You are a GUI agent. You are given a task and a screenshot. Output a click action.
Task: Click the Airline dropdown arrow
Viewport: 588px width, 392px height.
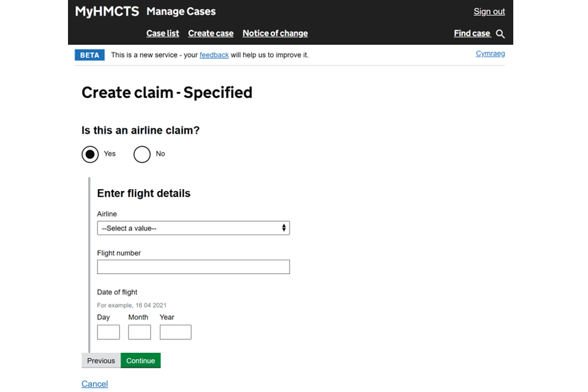(x=284, y=228)
